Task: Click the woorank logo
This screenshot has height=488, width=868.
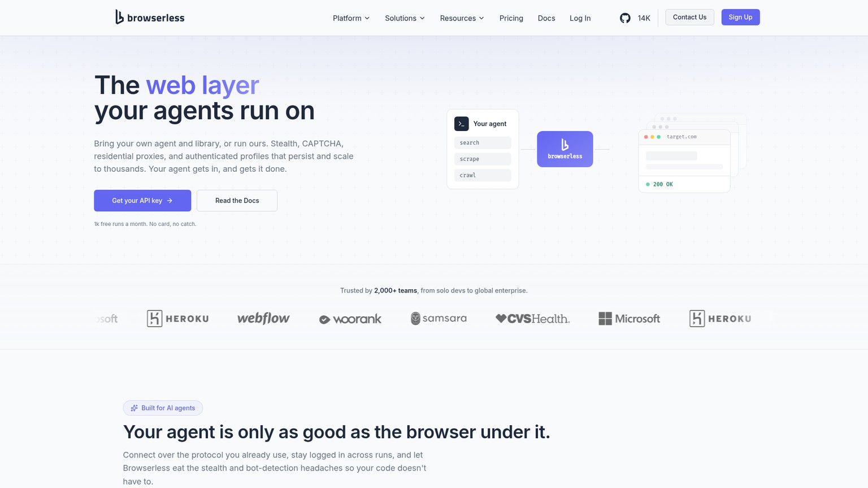Action: [x=350, y=319]
